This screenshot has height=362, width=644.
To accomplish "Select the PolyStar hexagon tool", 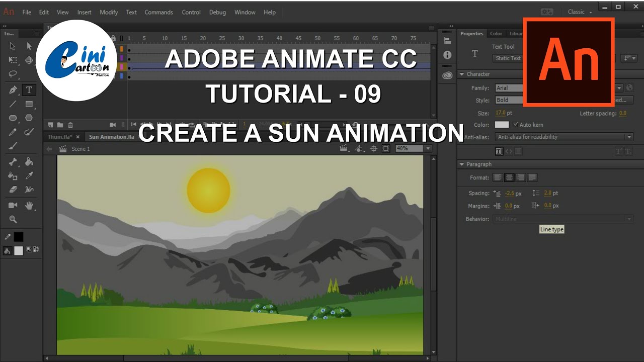I will pyautogui.click(x=29, y=118).
